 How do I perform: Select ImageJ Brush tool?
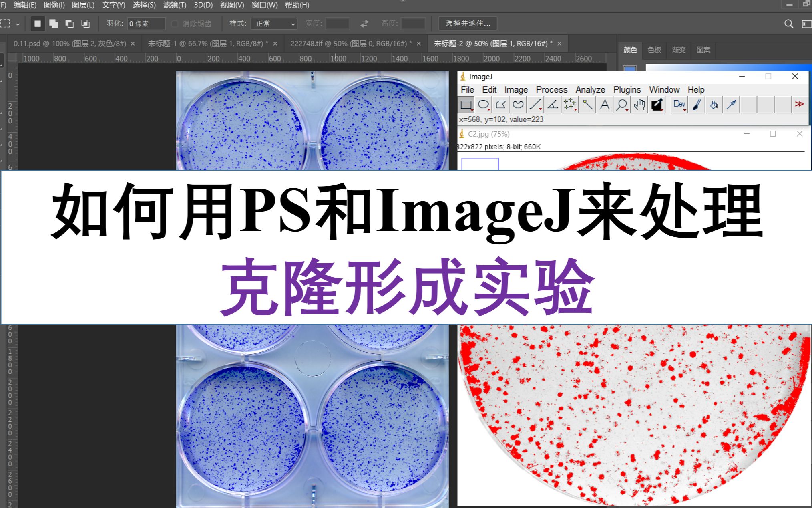coord(697,105)
